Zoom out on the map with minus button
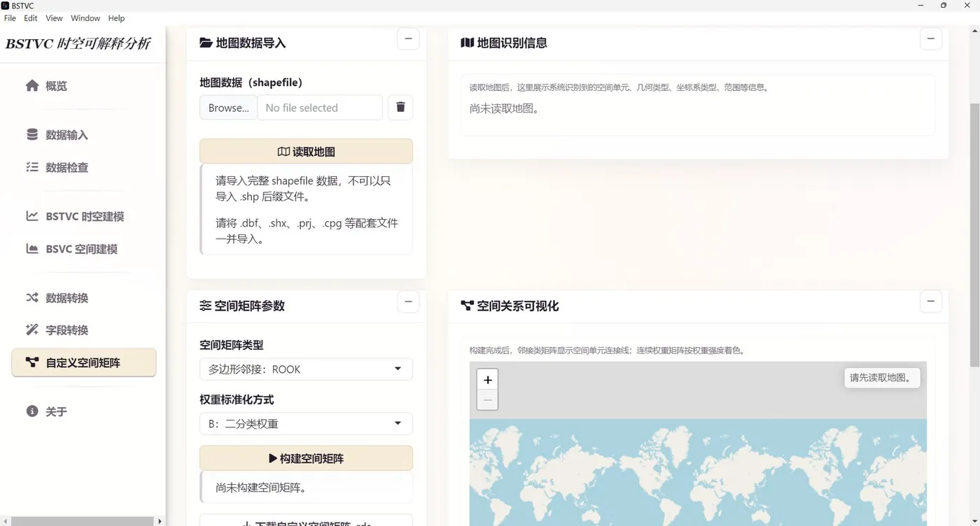 pos(487,400)
